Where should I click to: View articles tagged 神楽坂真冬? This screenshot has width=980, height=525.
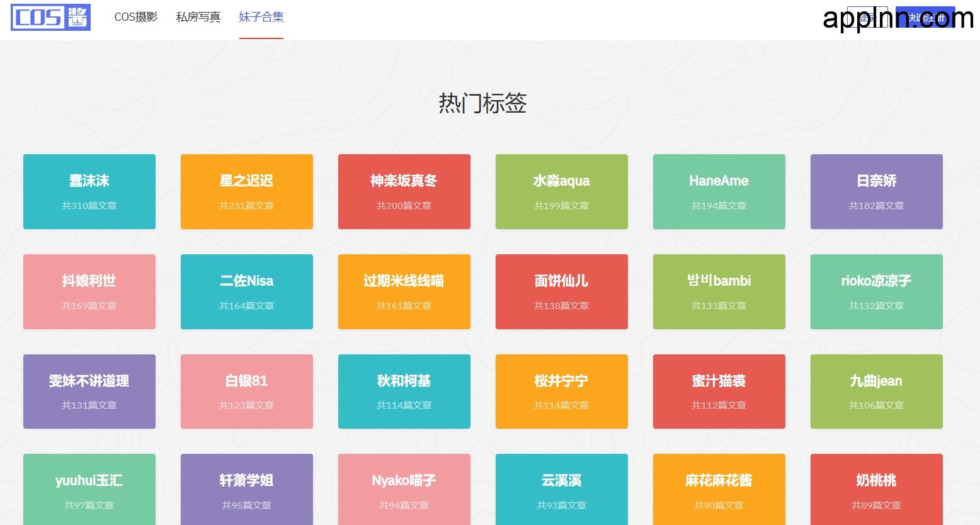pyautogui.click(x=404, y=191)
